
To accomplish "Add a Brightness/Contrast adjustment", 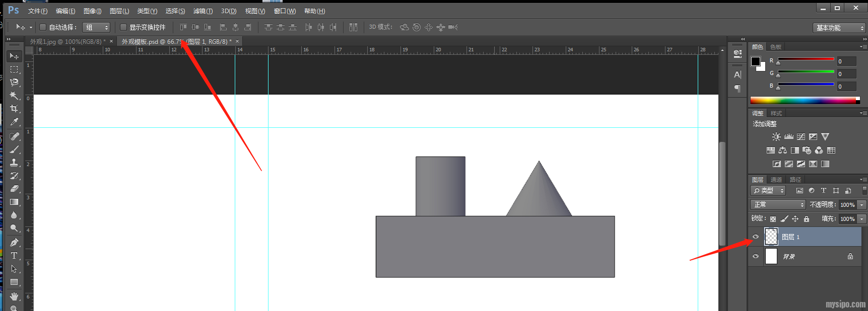I will pyautogui.click(x=776, y=137).
